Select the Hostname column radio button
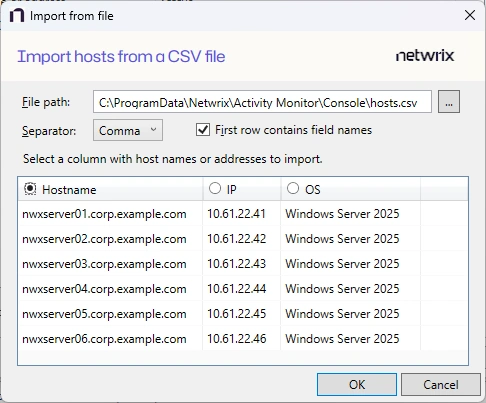This screenshot has height=403, width=486. (30, 189)
